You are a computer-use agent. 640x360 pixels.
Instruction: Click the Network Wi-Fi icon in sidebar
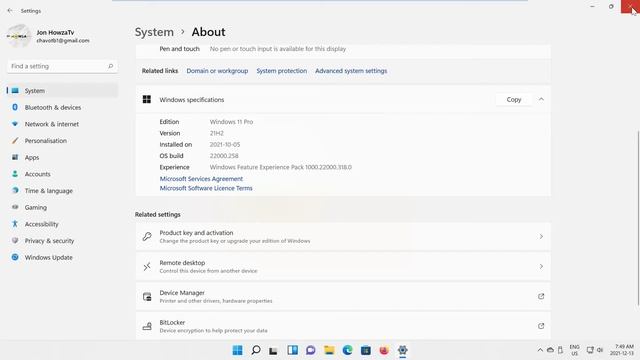click(x=15, y=124)
